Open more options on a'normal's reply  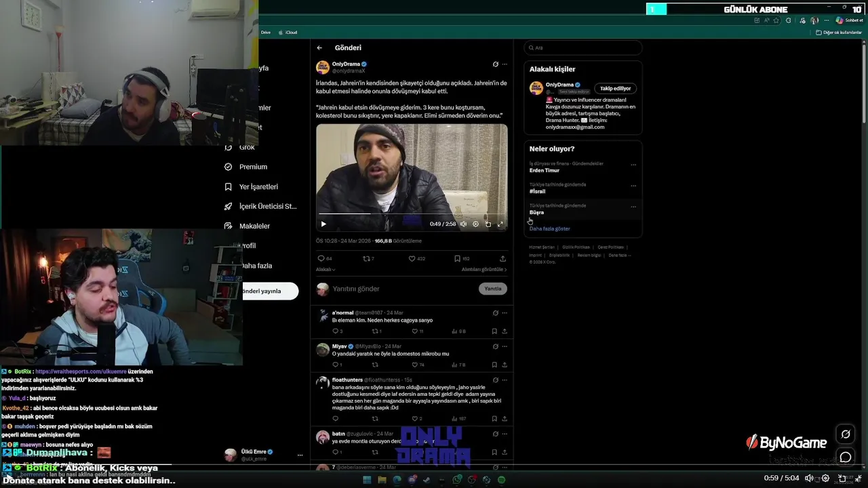click(x=505, y=313)
